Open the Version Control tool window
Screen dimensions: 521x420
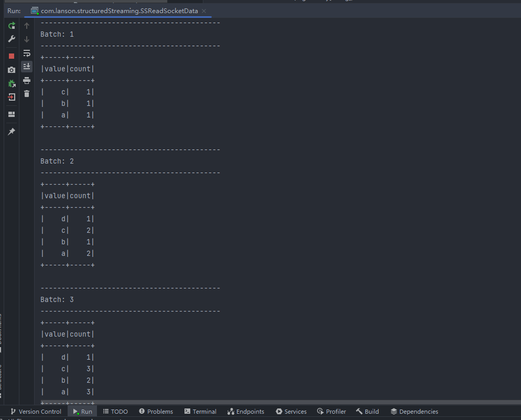coord(36,412)
